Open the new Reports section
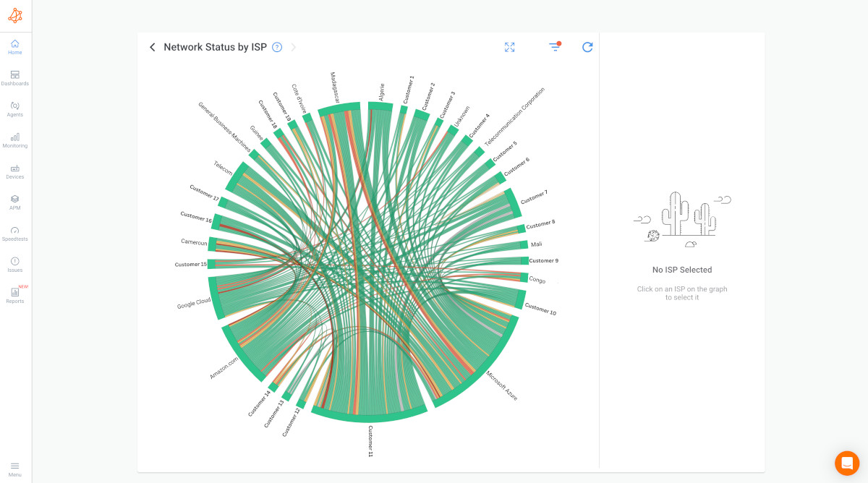This screenshot has width=868, height=483. [14, 295]
